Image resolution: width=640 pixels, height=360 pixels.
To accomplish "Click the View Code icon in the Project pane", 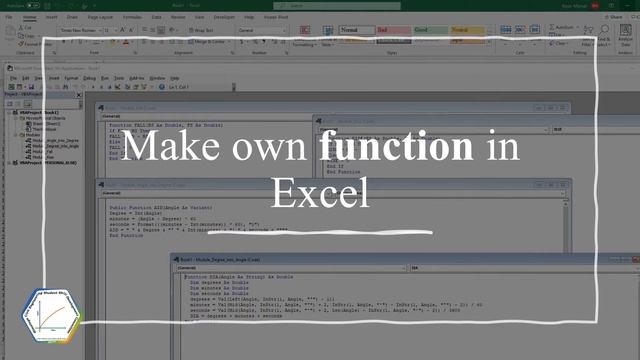I will [10, 104].
